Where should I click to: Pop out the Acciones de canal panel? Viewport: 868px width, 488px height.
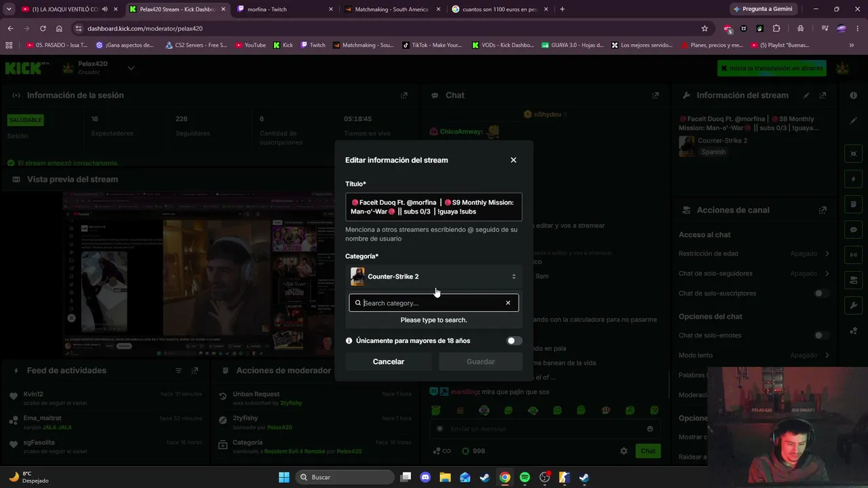coord(823,210)
